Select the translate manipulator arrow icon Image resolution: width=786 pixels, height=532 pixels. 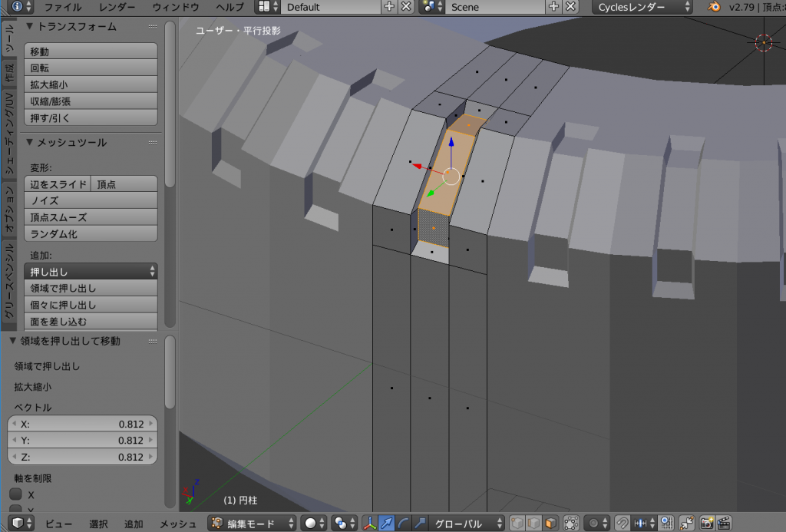(x=386, y=524)
